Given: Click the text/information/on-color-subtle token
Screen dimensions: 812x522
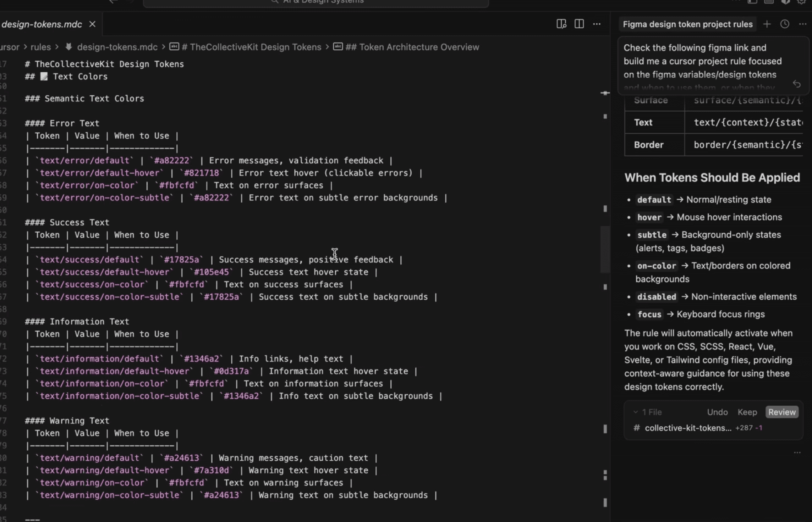Looking at the screenshot, I should click(x=119, y=396).
